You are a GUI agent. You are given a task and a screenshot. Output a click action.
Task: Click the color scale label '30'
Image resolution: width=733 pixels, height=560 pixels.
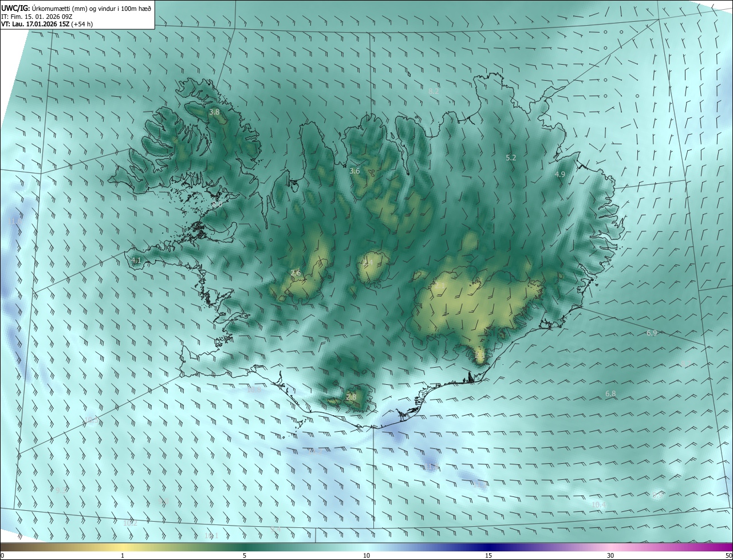click(610, 555)
